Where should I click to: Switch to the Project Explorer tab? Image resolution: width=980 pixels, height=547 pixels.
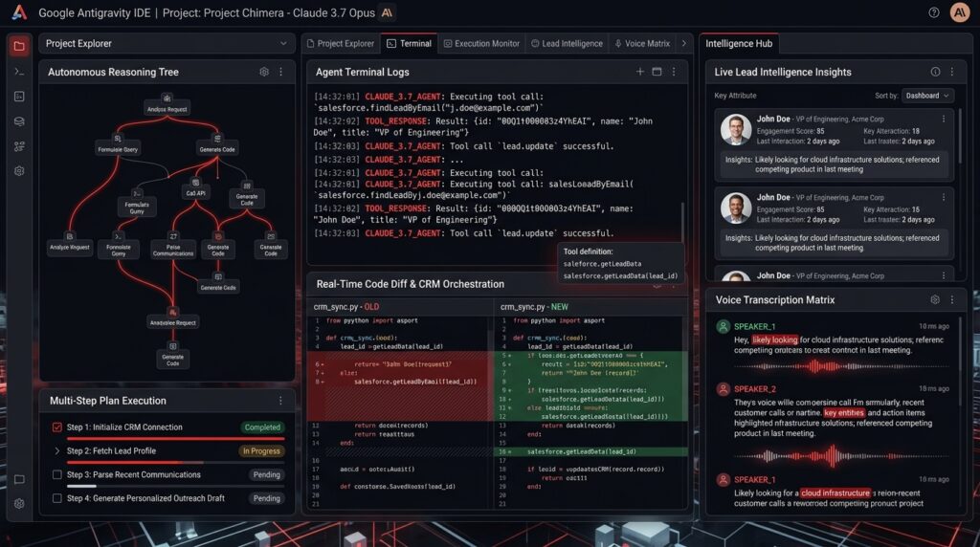coord(341,44)
